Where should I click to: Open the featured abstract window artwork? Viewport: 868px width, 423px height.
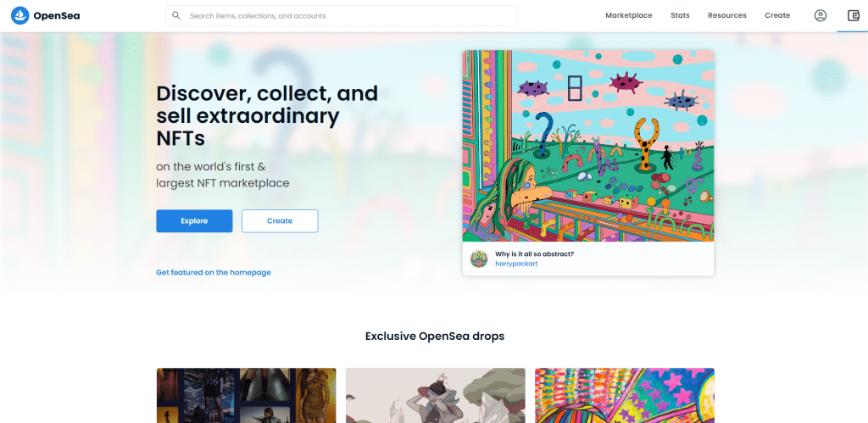tap(588, 146)
